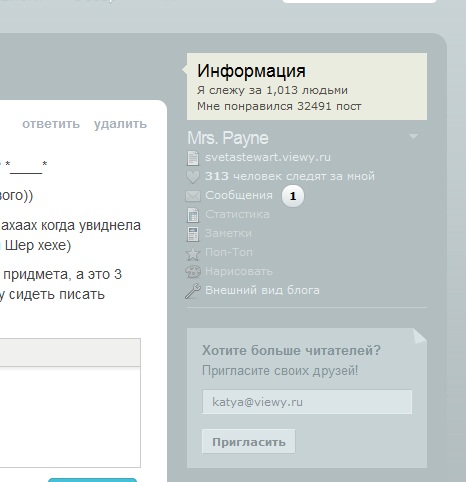Click the palette icon beside Нарисовать
The height and width of the screenshot is (482, 466).
point(193,272)
